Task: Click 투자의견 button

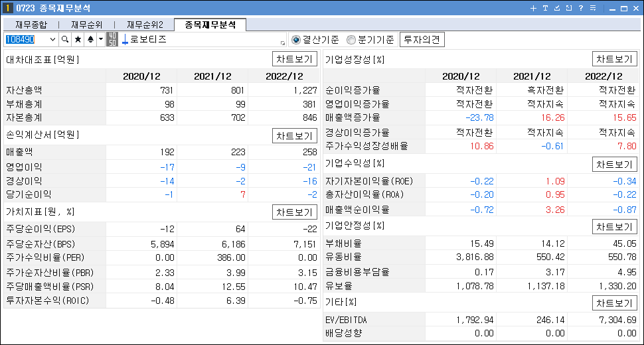Action: pos(422,40)
